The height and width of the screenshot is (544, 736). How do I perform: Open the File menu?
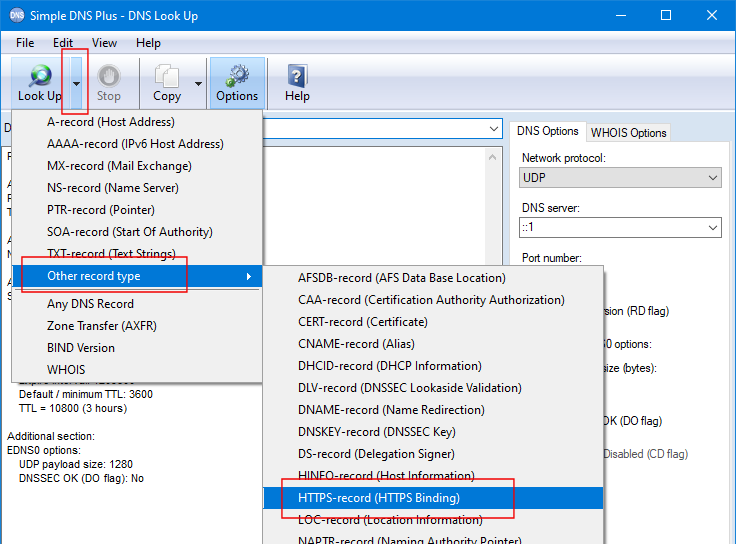point(25,43)
